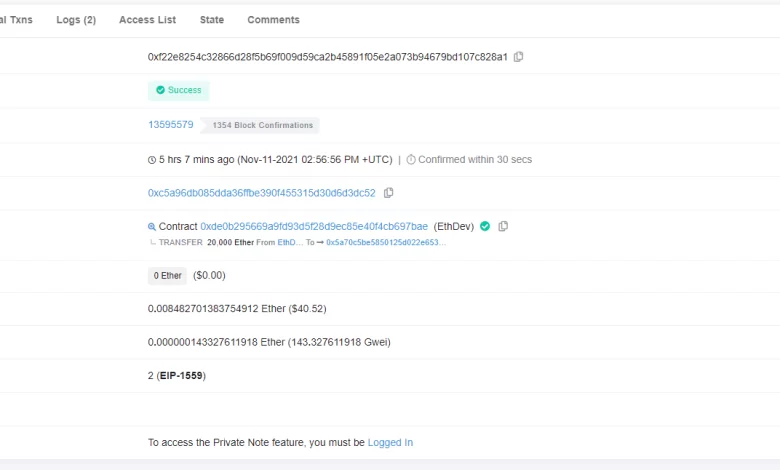Image resolution: width=780 pixels, height=470 pixels.
Task: Click the timer icon before Confirmed within 30 secs
Action: coord(411,160)
